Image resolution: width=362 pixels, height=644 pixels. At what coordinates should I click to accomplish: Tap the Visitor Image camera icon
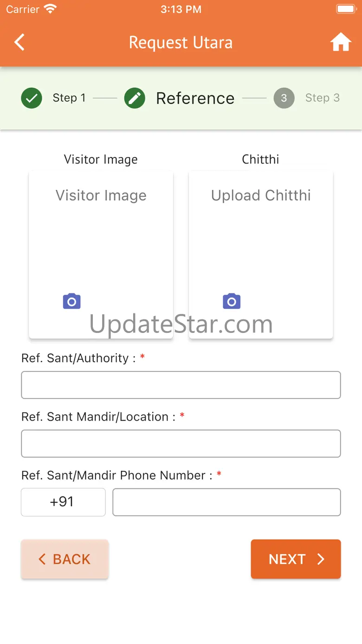point(72,301)
